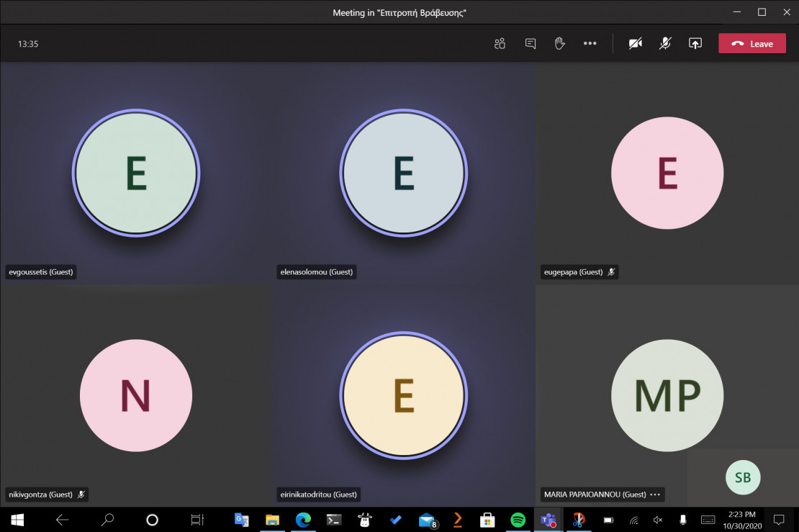Click the elenasolomou (Guest) name label
This screenshot has height=532, width=799.
[x=317, y=272]
